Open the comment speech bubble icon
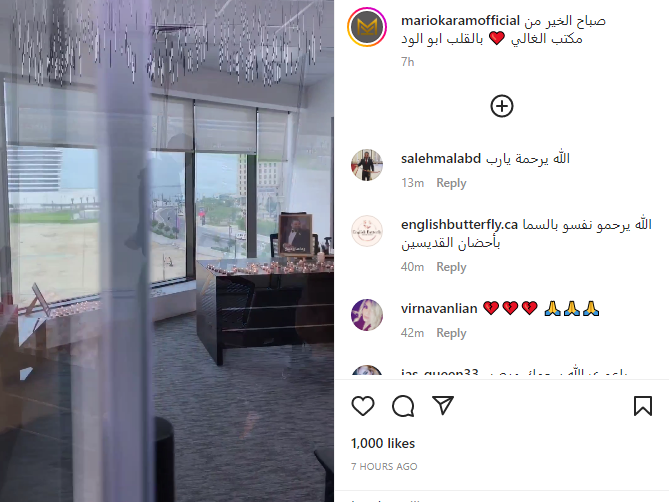This screenshot has height=502, width=669. [403, 406]
